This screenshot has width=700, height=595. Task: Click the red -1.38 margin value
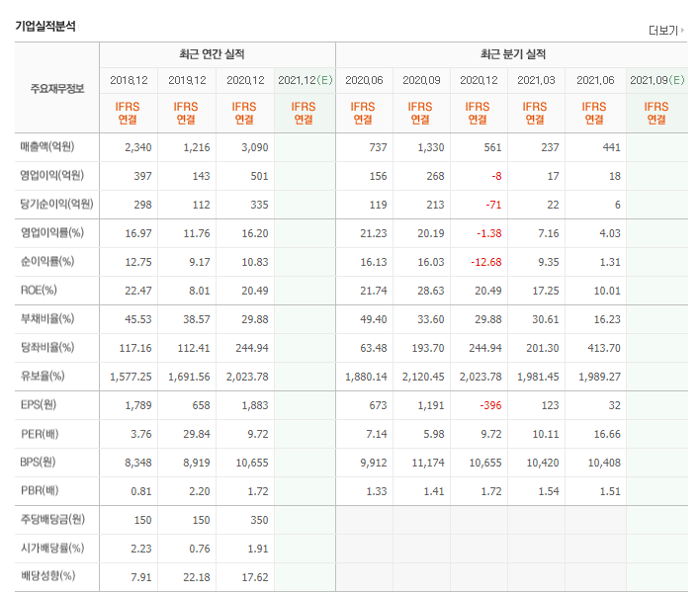488,233
